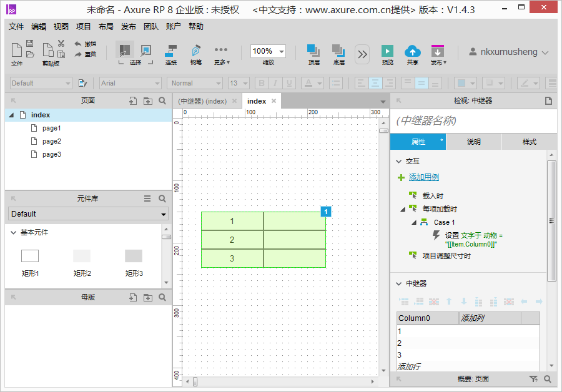Open the 文件 menu
Screen dimensions: 562x392
click(16, 26)
